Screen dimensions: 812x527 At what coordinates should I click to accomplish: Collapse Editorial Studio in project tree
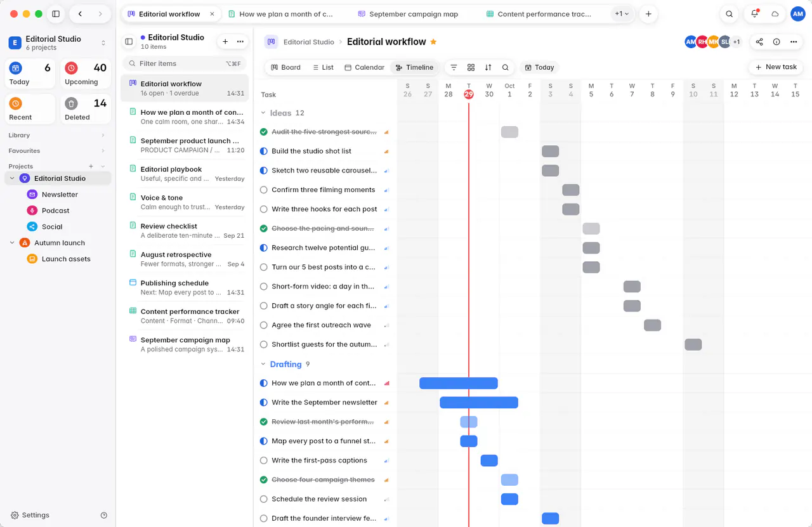click(12, 178)
